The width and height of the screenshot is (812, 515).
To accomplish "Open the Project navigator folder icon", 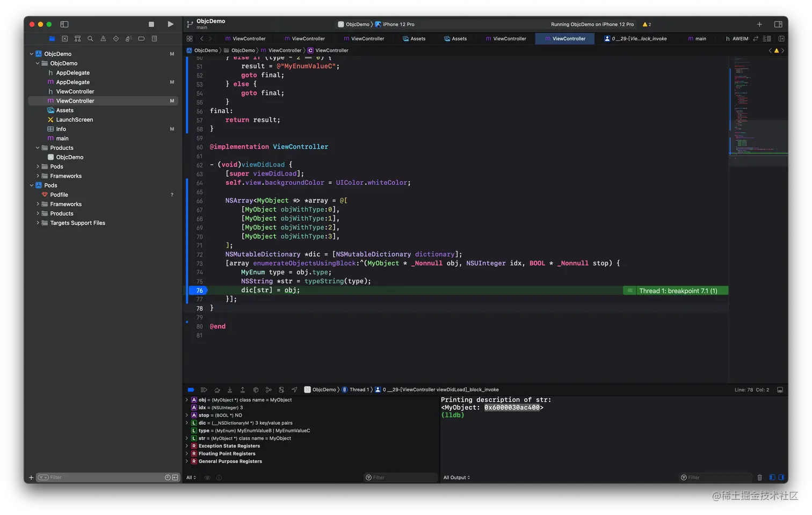I will [x=52, y=39].
